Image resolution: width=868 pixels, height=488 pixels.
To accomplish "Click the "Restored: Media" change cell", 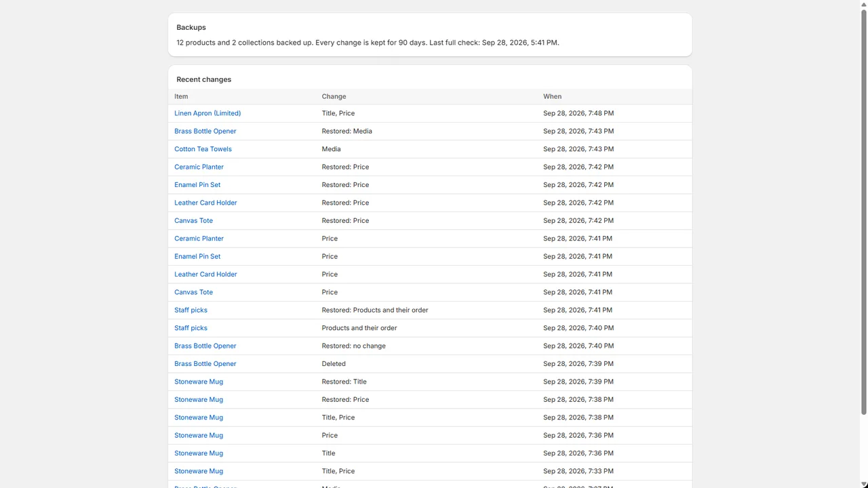I will click(x=347, y=131).
